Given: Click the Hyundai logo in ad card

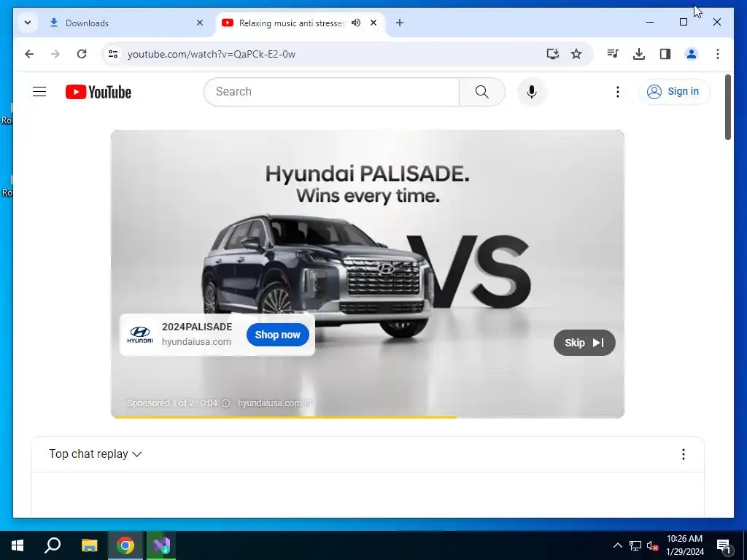Looking at the screenshot, I should (x=139, y=335).
